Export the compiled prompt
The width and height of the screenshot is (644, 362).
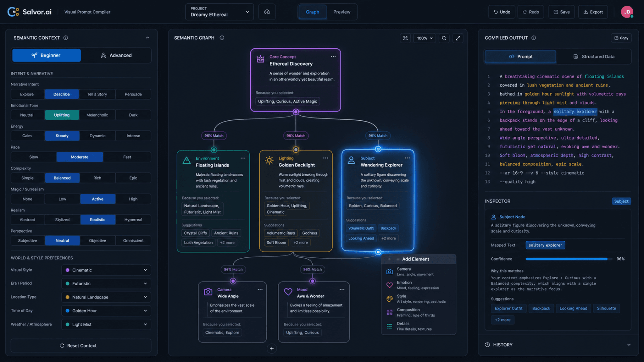coord(593,12)
